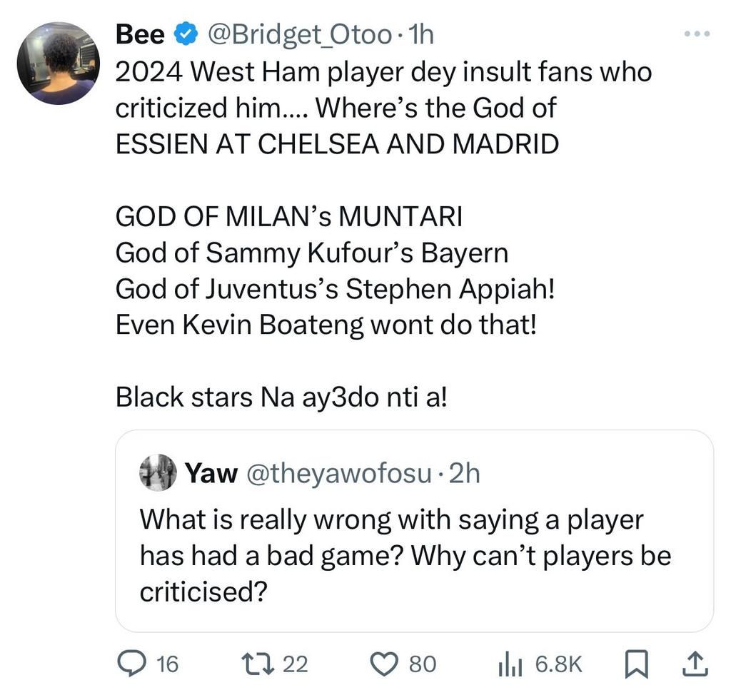Image resolution: width=731 pixels, height=700 pixels.
Task: Open Bee's profile picture
Action: (x=58, y=64)
